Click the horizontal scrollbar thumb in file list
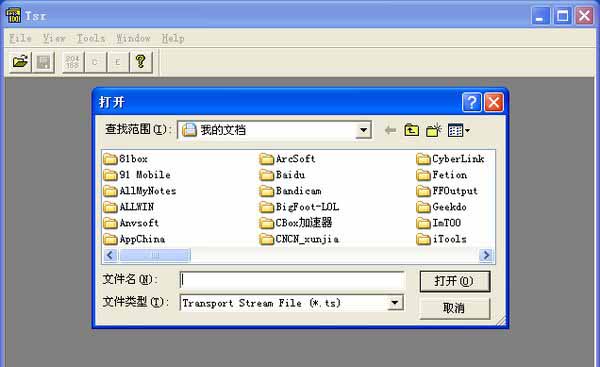Screen dimensions: 600x367 [x=155, y=255]
